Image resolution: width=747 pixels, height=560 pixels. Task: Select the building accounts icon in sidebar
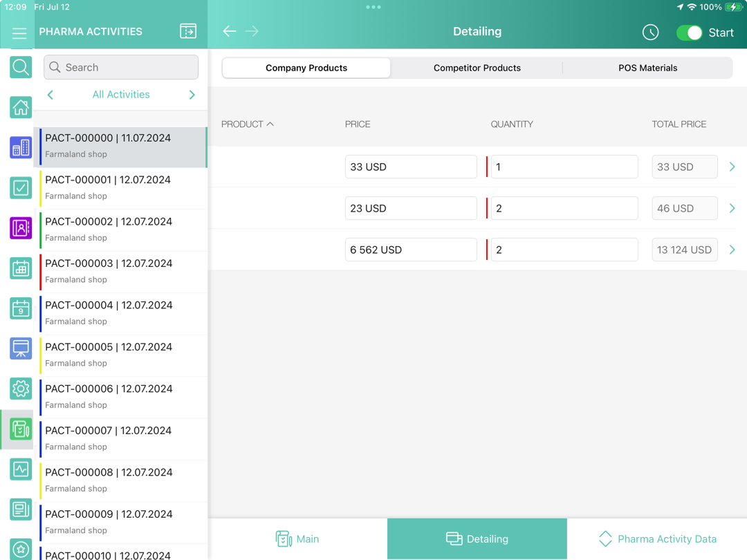pos(21,147)
